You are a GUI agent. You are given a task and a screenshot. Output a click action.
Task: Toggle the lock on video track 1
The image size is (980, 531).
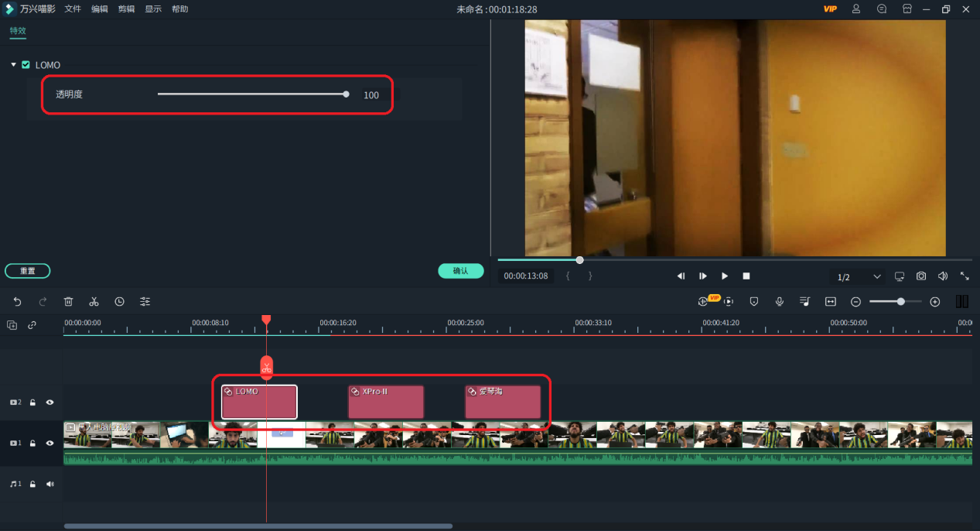pyautogui.click(x=32, y=444)
